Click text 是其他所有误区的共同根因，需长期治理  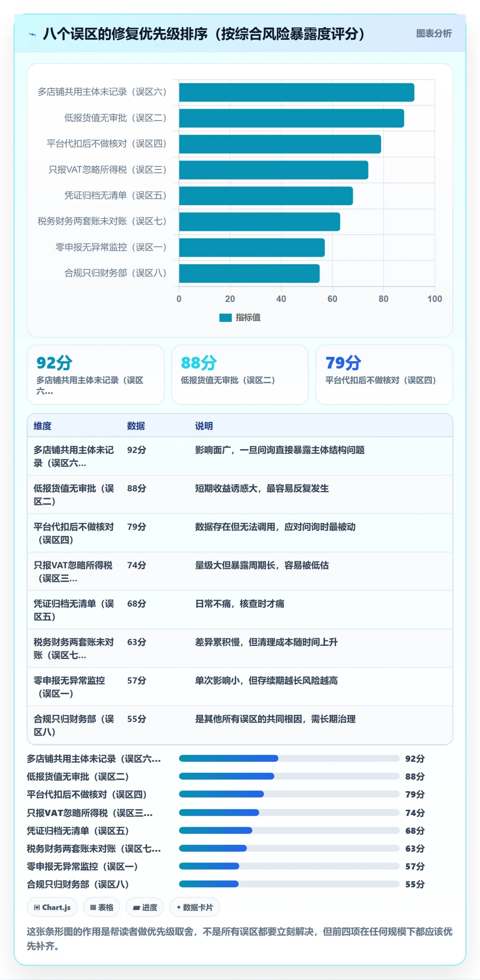[x=275, y=719]
